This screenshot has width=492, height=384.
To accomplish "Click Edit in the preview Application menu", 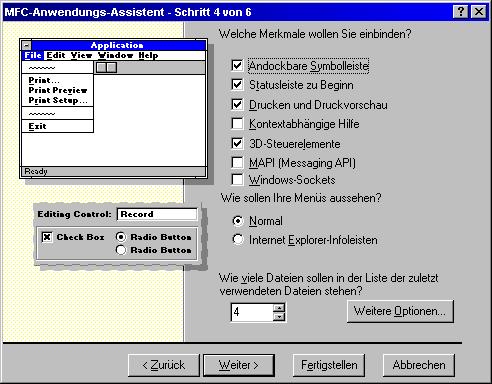I will click(56, 55).
